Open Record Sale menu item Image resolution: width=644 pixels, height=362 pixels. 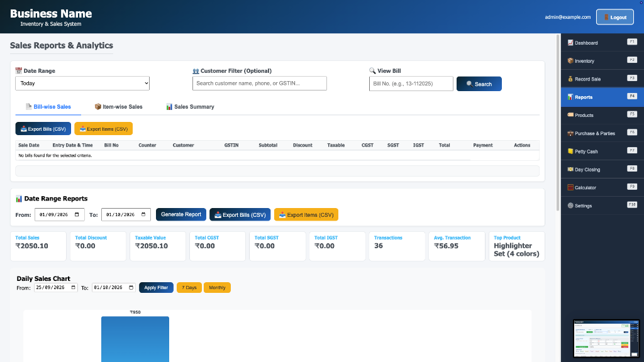tap(602, 79)
